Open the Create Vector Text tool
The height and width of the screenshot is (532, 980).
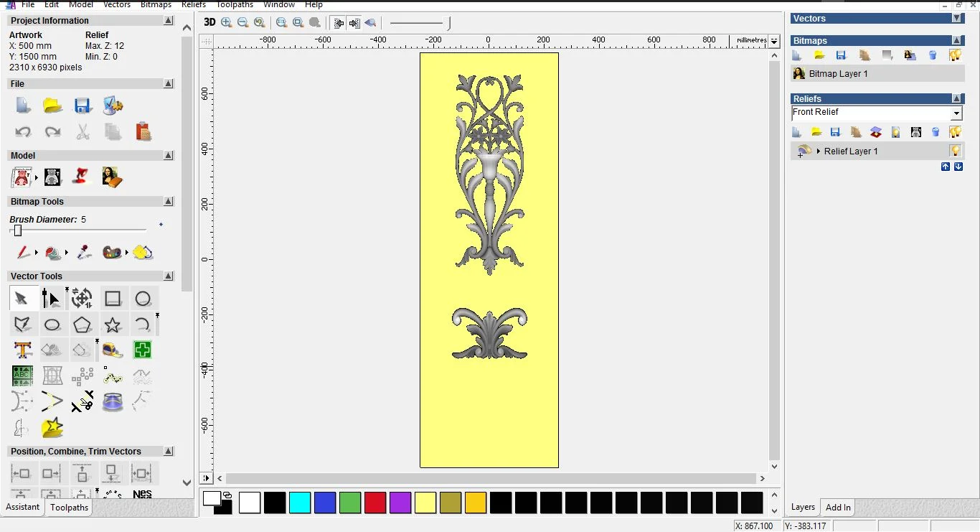pos(22,350)
